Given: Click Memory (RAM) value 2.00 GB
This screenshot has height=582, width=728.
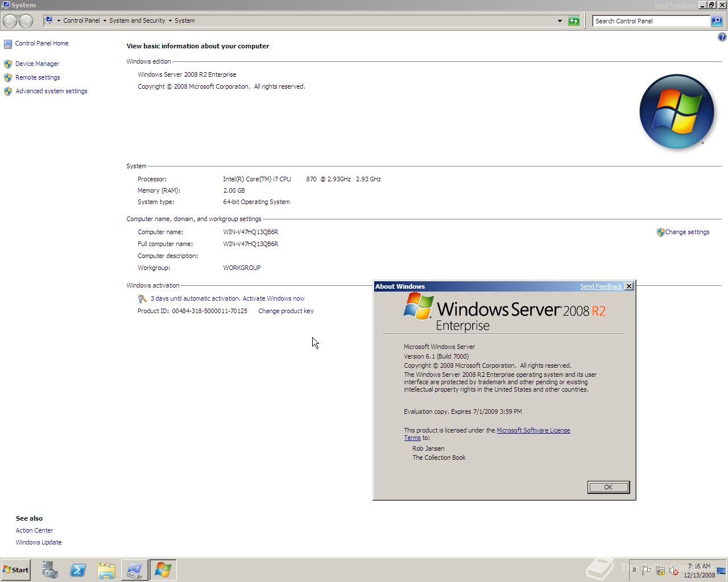Looking at the screenshot, I should click(234, 190).
